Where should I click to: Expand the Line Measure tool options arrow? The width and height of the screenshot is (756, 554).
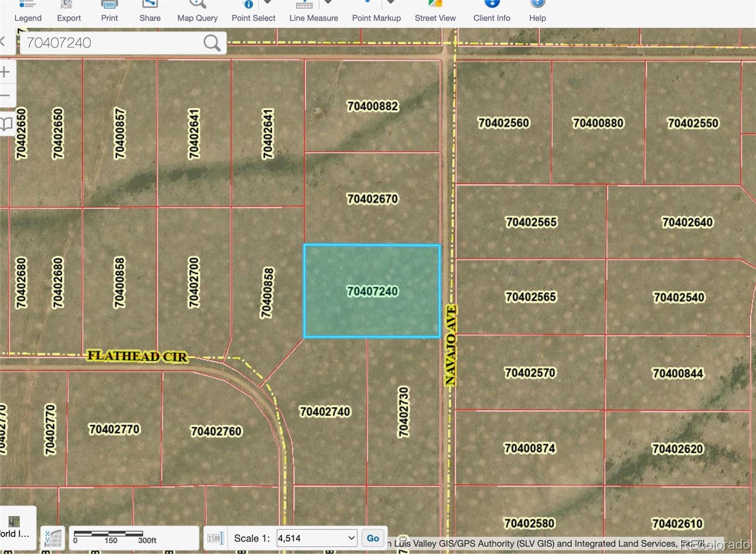tap(328, 3)
